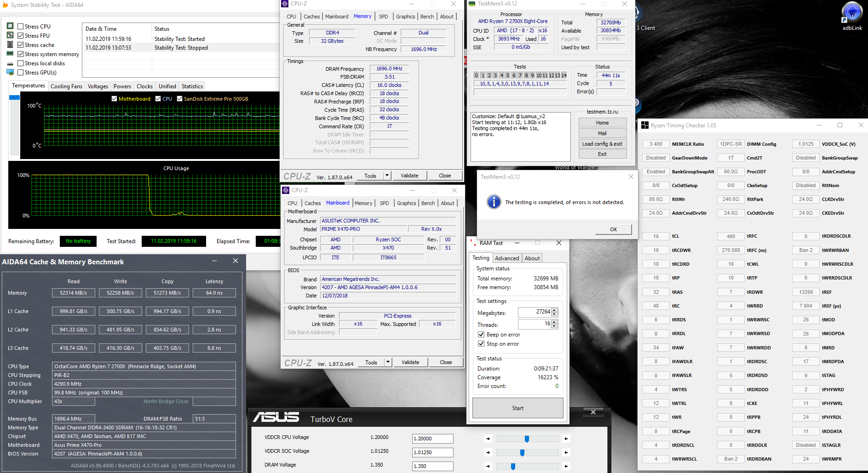Click the chip icon beside Stress cache
This screenshot has height=473, width=868.
10,45
